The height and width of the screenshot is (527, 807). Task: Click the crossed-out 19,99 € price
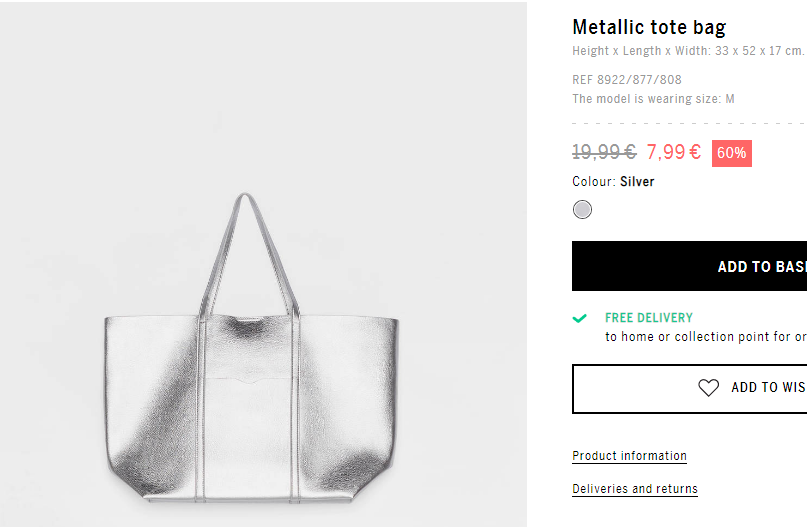(604, 152)
